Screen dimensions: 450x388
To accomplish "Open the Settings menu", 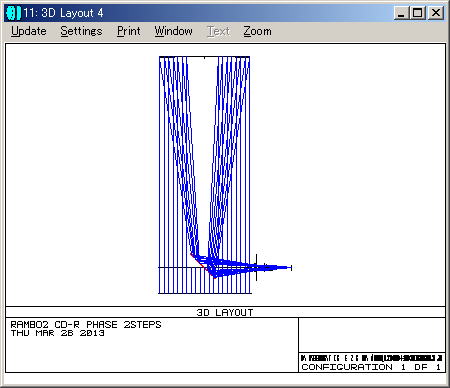I will click(81, 31).
